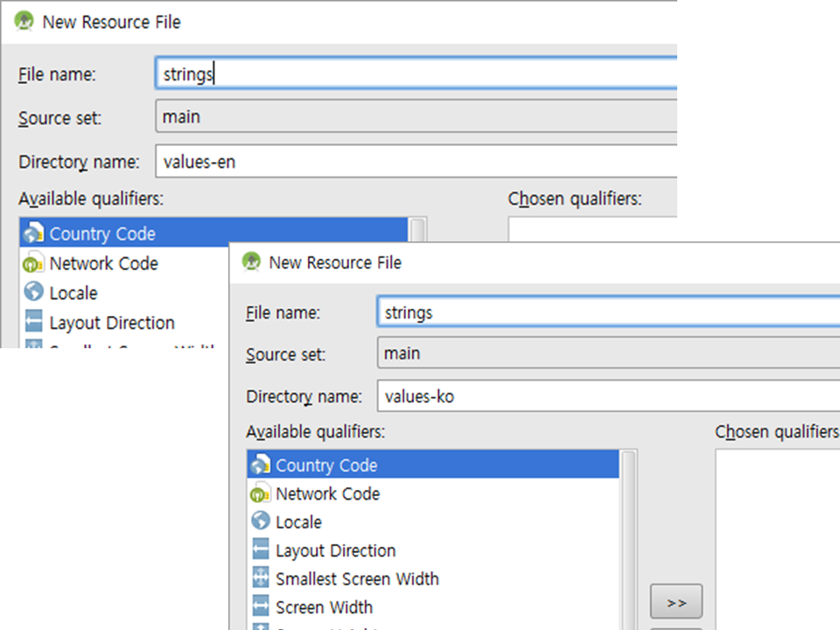Click Layout Direction icon in values-ko dialog

click(260, 550)
